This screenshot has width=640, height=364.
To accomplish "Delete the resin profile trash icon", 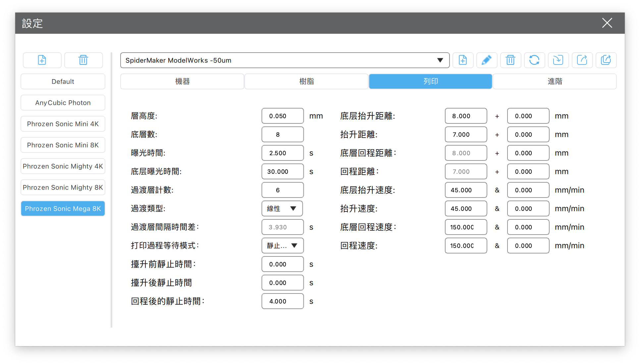I will 510,60.
